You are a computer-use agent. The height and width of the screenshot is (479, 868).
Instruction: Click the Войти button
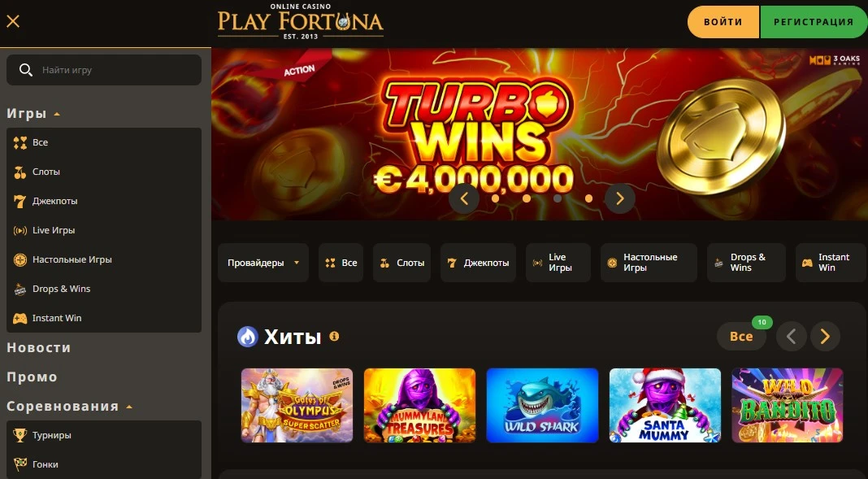723,22
